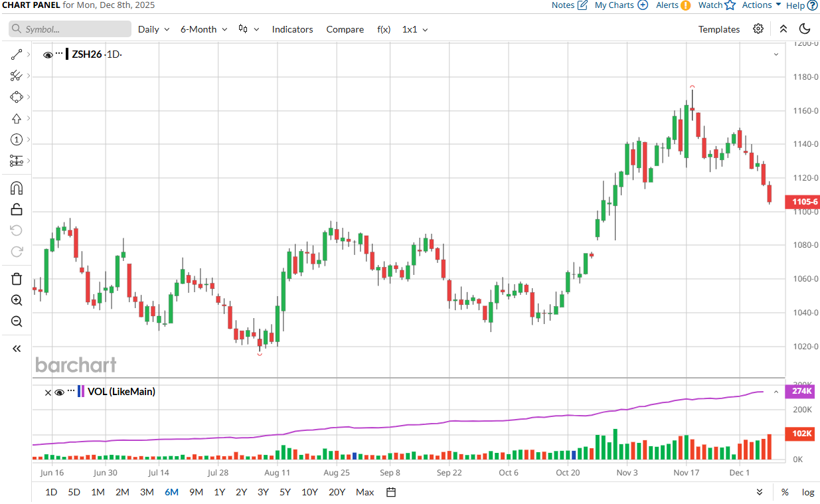Expand the numbered label submenu arrow

click(29, 139)
